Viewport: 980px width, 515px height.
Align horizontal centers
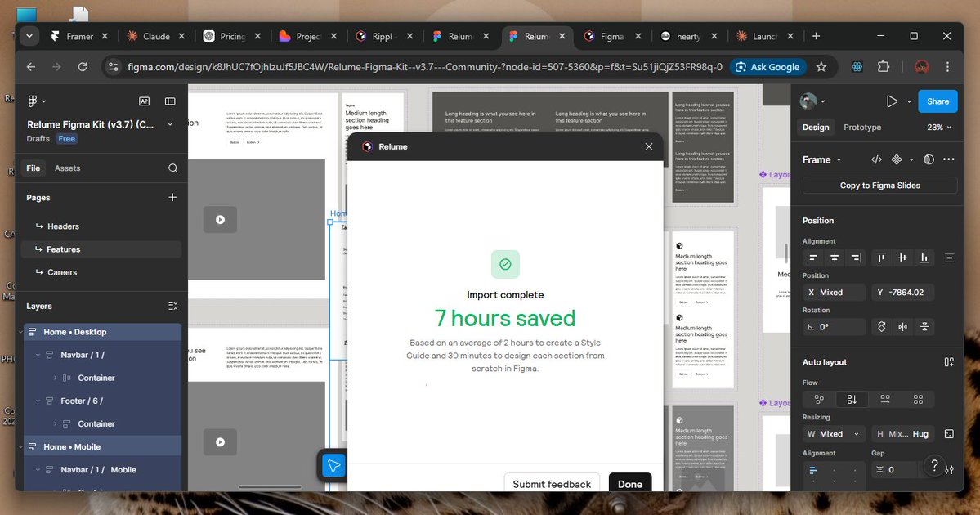pos(835,257)
